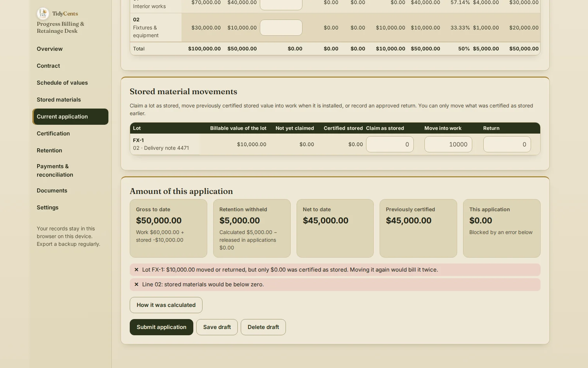Select the Line 02 stored materials error
Screen dimensions: 588x368
point(335,284)
